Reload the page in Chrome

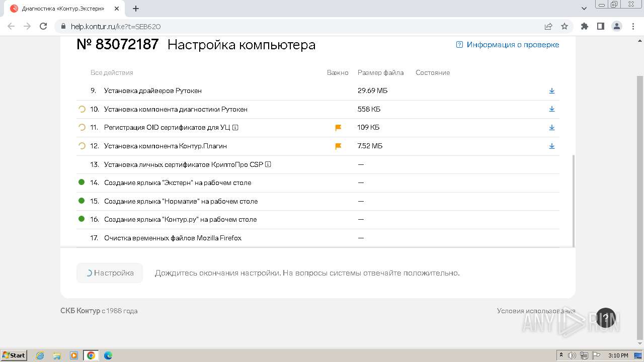pos(43,26)
